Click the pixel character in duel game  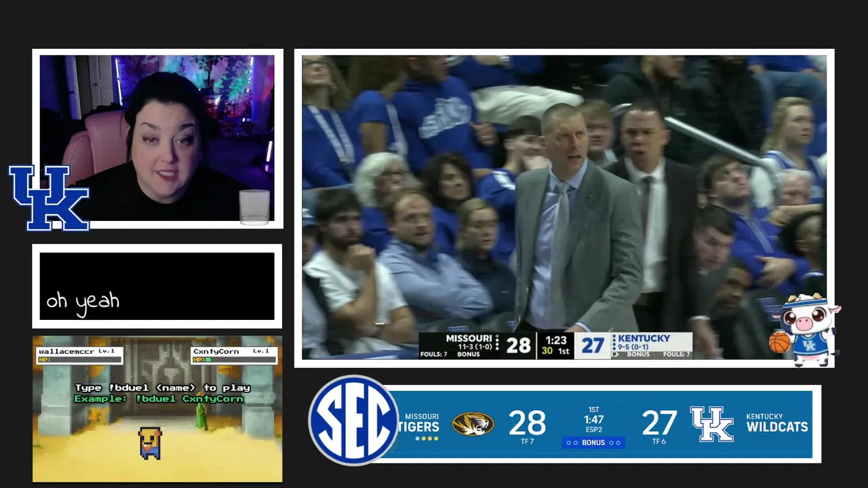coord(150,443)
